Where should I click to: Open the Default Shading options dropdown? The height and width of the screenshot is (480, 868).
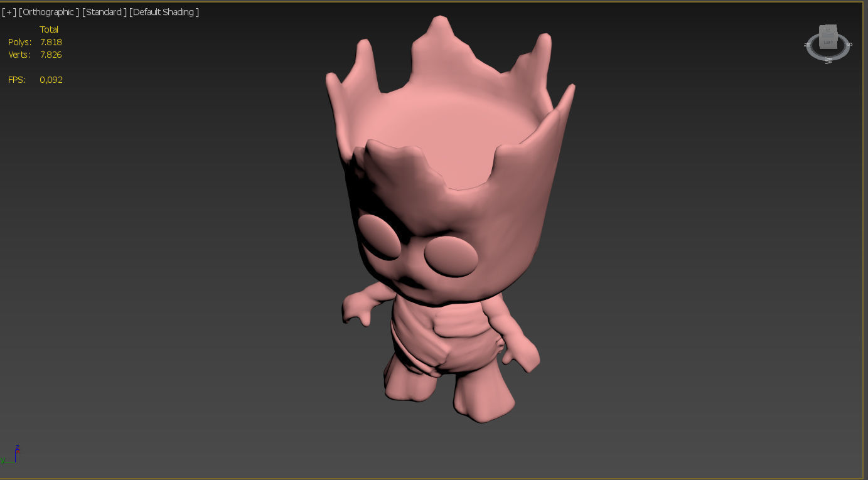[164, 11]
